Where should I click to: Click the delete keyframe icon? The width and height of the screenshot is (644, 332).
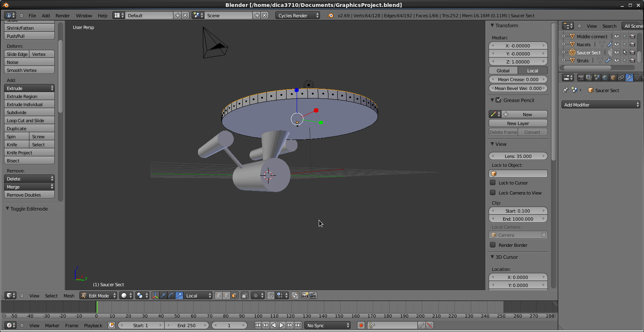429,325
